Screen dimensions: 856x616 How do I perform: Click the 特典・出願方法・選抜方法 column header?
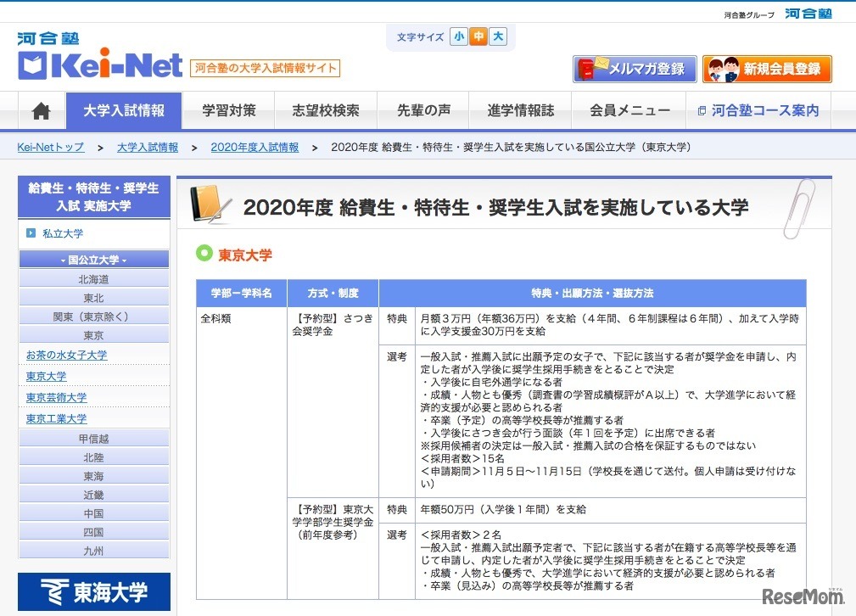pos(592,294)
